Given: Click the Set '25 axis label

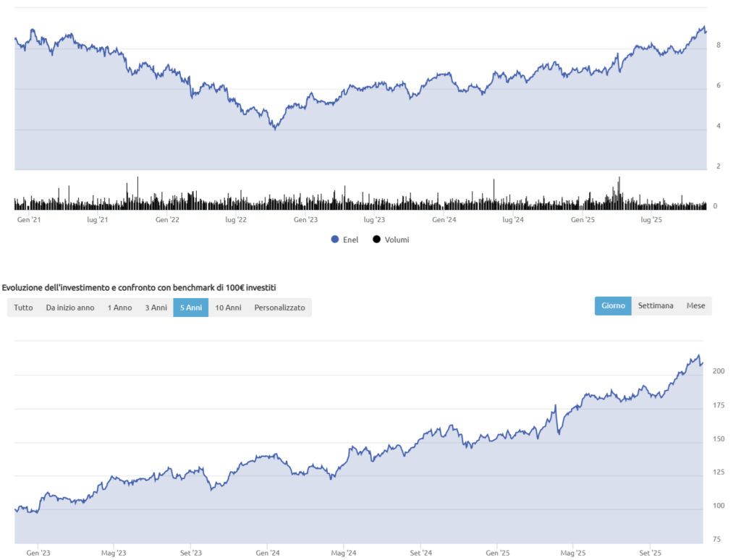Looking at the screenshot, I should point(650,553).
